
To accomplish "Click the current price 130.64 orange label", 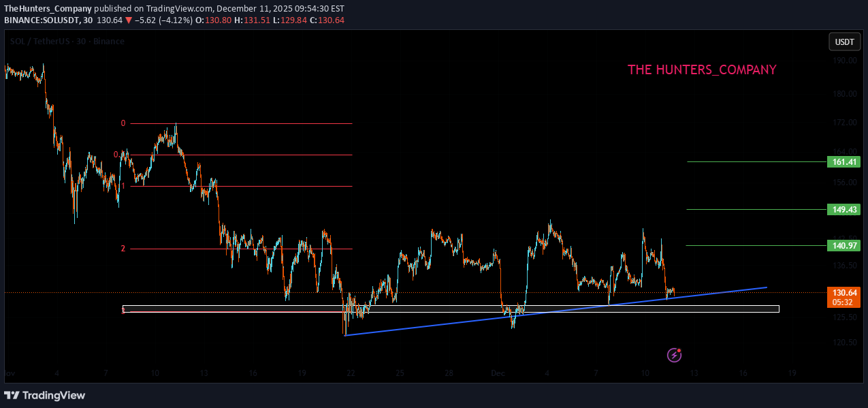I will tap(843, 292).
